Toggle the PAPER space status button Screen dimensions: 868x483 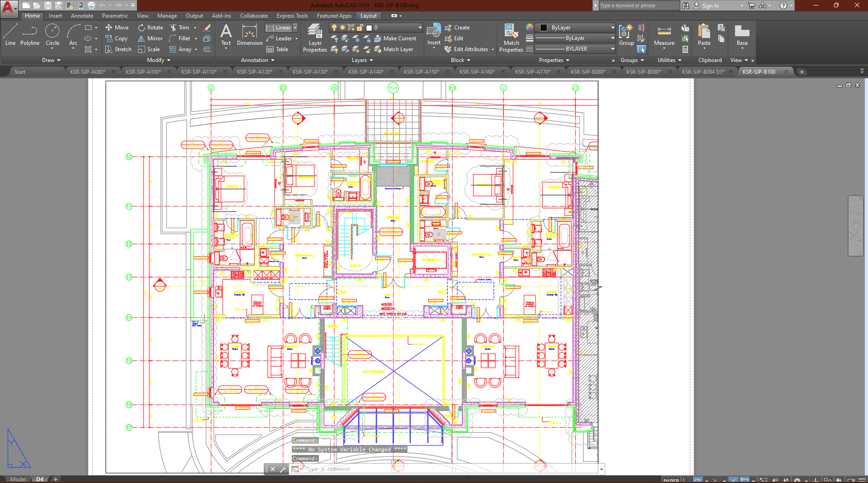coord(671,480)
